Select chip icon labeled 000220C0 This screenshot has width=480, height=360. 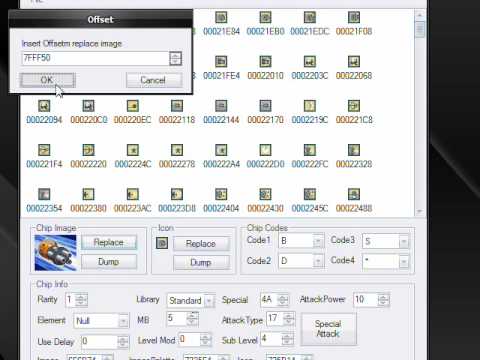pos(88,106)
